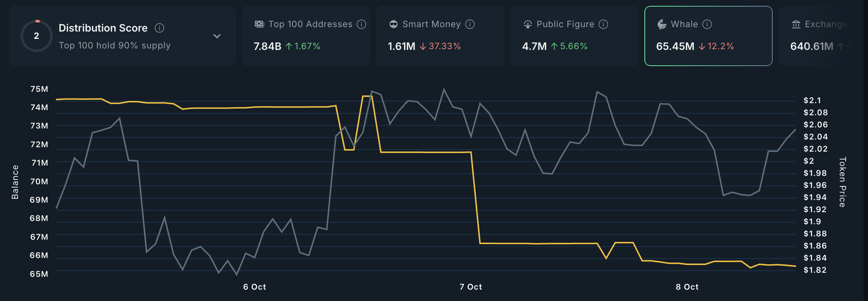
Task: Expand the Distribution Score dropdown chevron
Action: pyautogui.click(x=217, y=36)
